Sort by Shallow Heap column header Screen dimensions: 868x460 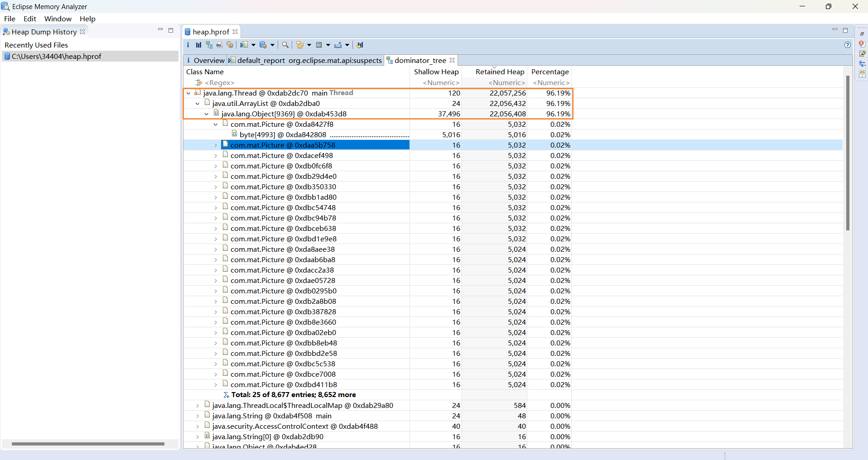[436, 72]
